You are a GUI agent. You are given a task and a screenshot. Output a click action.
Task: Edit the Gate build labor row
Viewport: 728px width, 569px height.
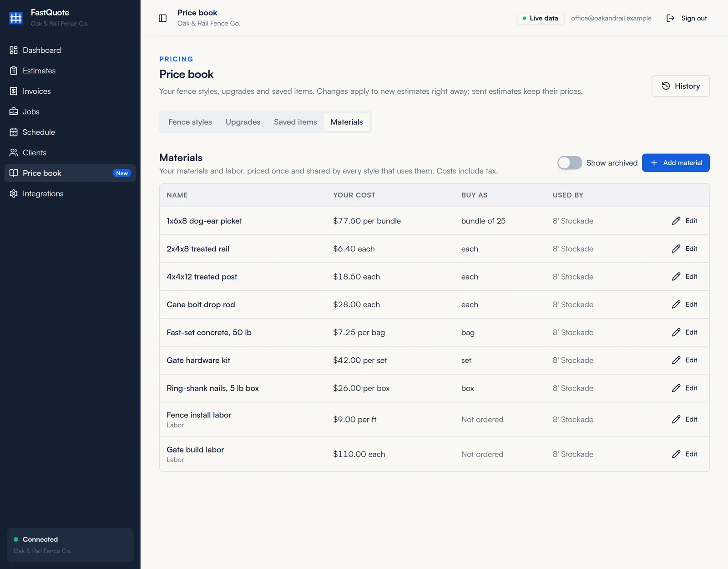pyautogui.click(x=684, y=454)
